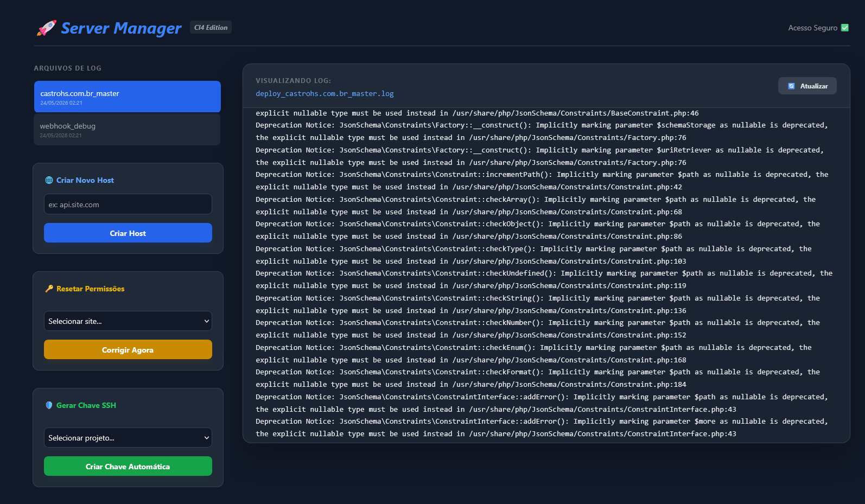Click the Criar Chave Automática button
The width and height of the screenshot is (865, 504).
(128, 466)
